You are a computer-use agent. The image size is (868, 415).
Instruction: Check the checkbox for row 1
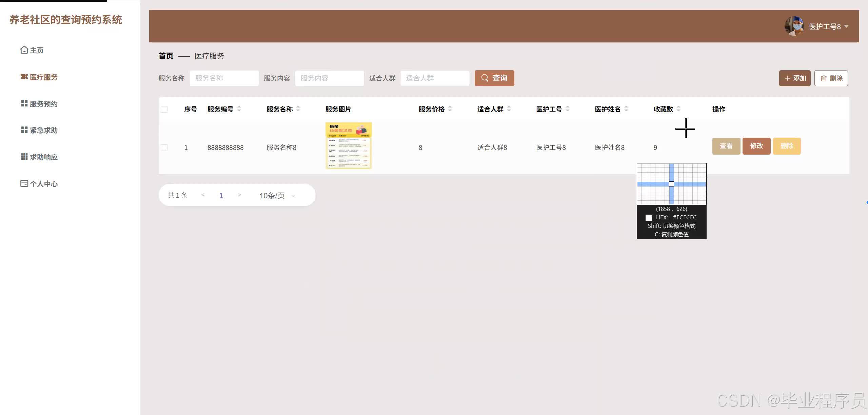164,147
